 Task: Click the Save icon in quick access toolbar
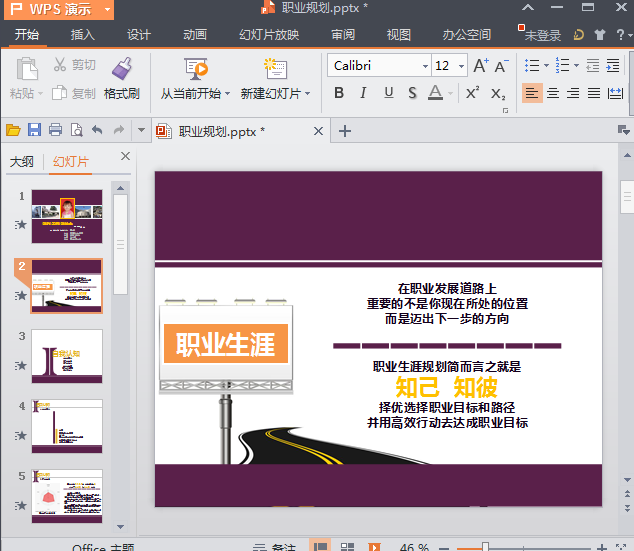tap(34, 130)
